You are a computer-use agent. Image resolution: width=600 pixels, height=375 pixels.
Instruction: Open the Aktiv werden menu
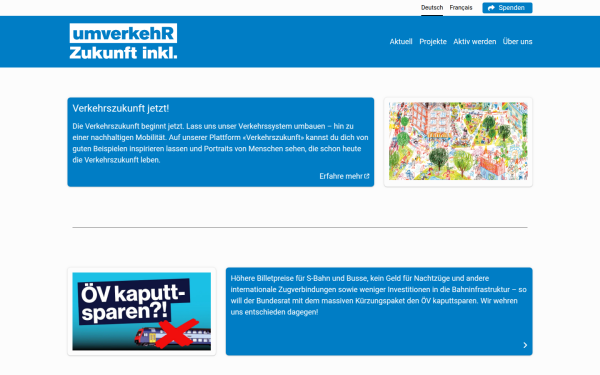tap(474, 41)
